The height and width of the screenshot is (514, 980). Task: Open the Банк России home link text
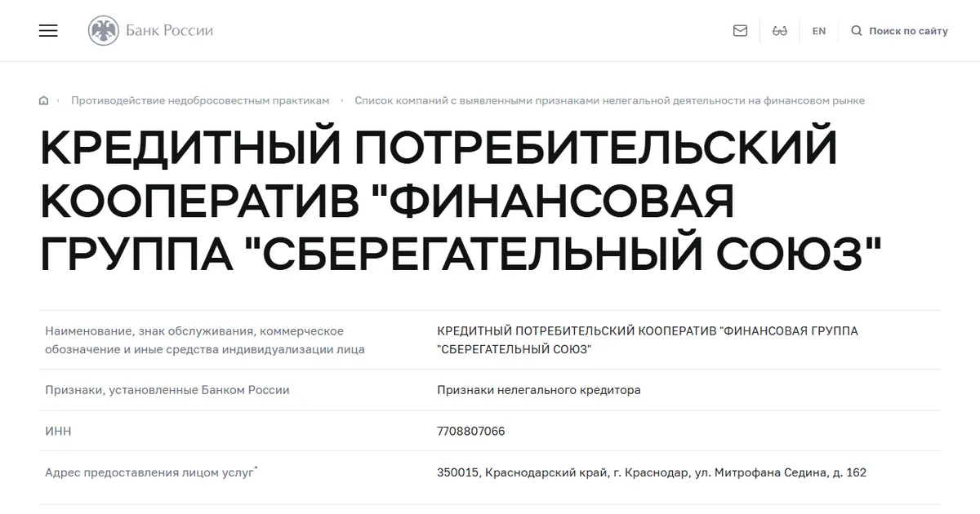169,31
